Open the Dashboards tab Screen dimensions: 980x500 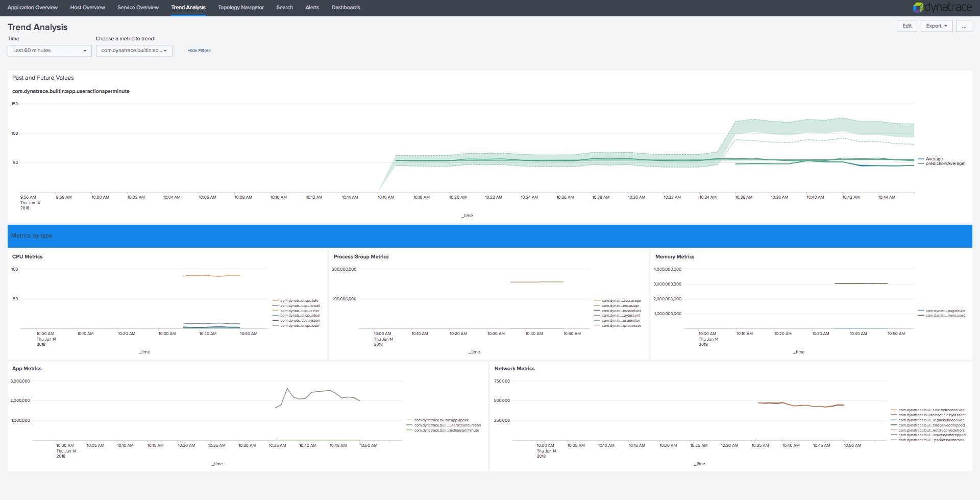pos(346,8)
